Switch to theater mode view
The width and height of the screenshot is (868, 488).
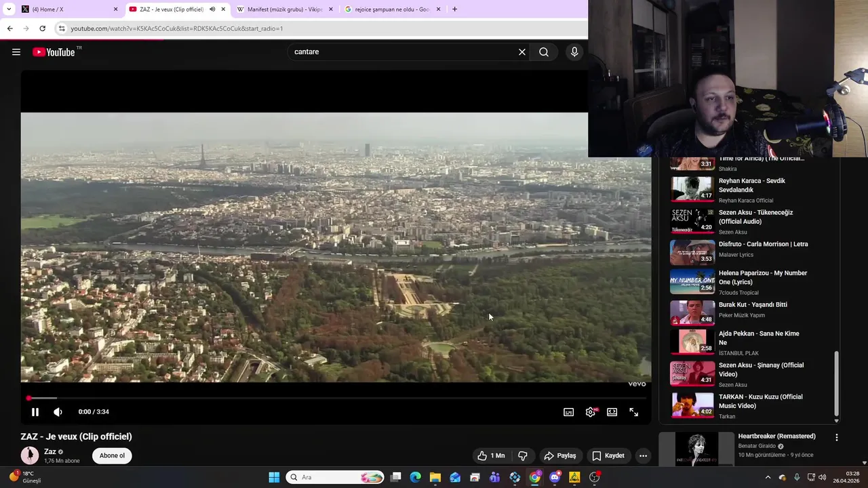tap(612, 412)
